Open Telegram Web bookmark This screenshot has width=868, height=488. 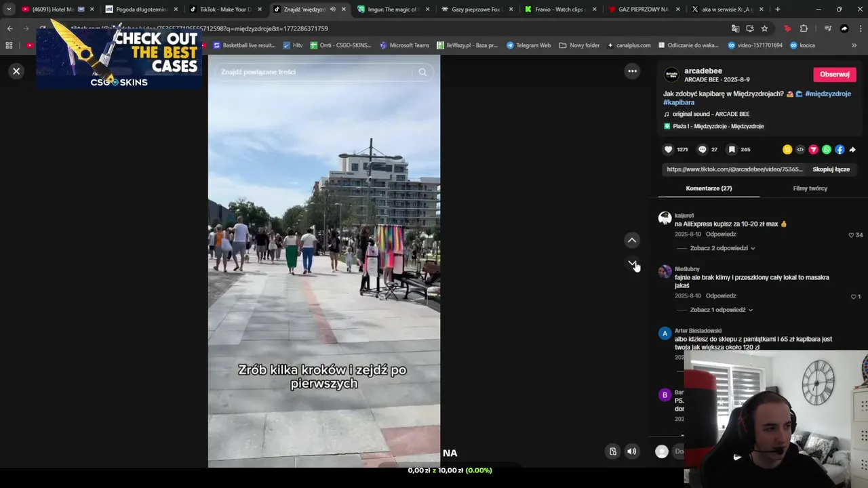tap(529, 45)
